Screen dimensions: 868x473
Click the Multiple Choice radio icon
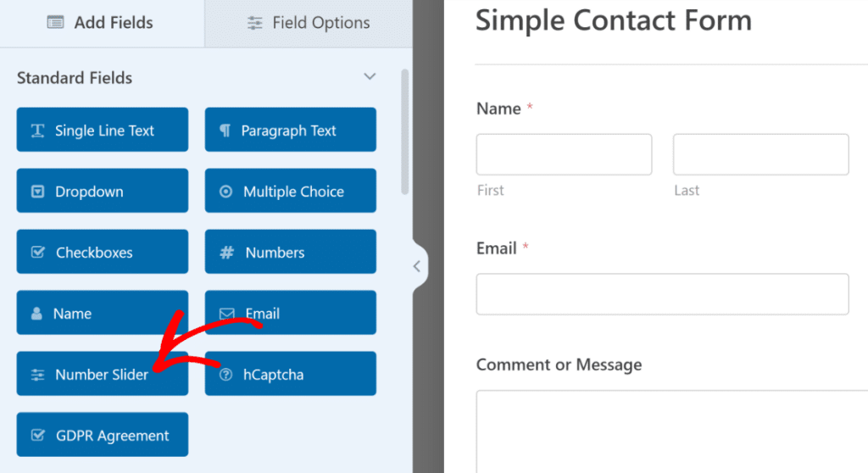pyautogui.click(x=225, y=192)
